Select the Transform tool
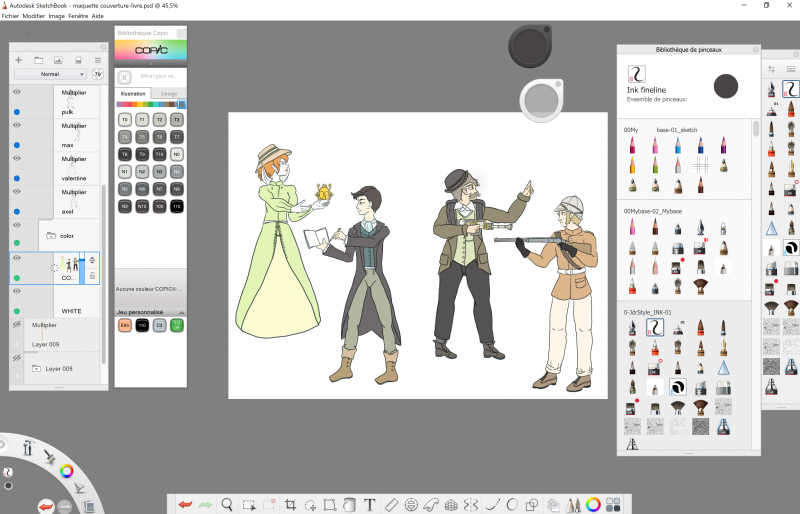 tap(330, 505)
